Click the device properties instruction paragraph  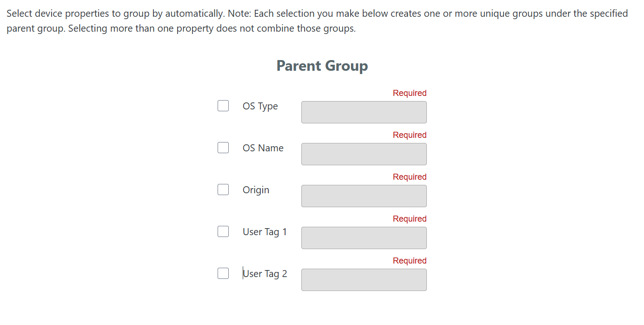pos(317,21)
